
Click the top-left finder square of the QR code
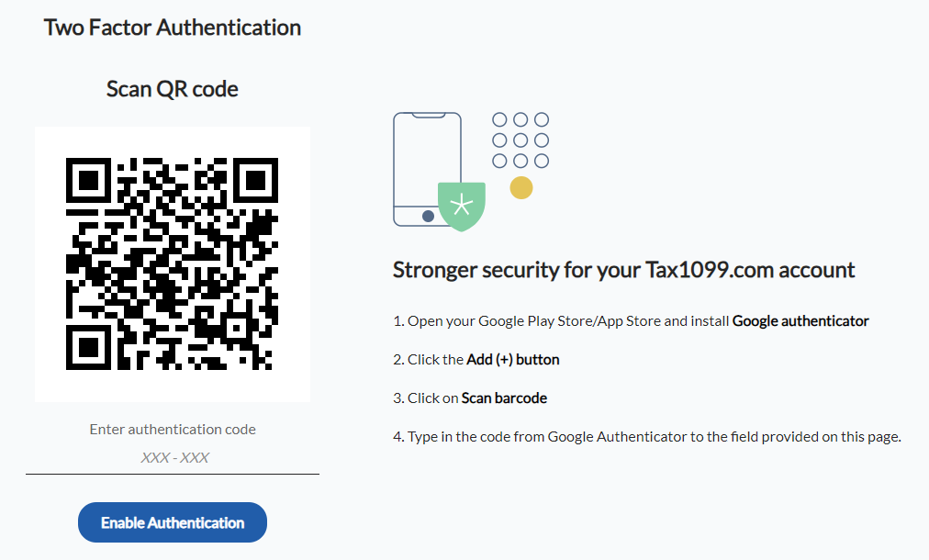(88, 179)
